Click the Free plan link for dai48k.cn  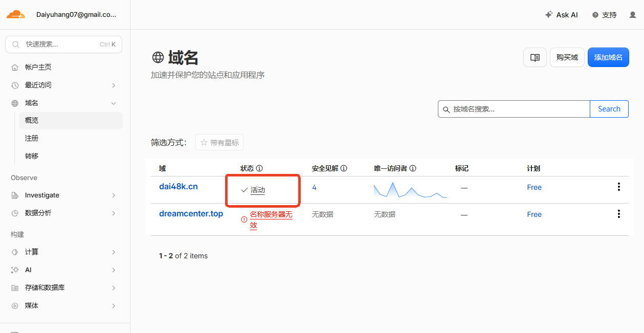tap(534, 187)
